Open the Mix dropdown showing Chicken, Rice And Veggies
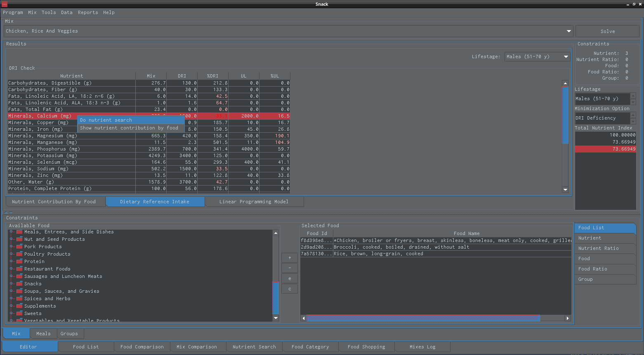 coord(569,31)
